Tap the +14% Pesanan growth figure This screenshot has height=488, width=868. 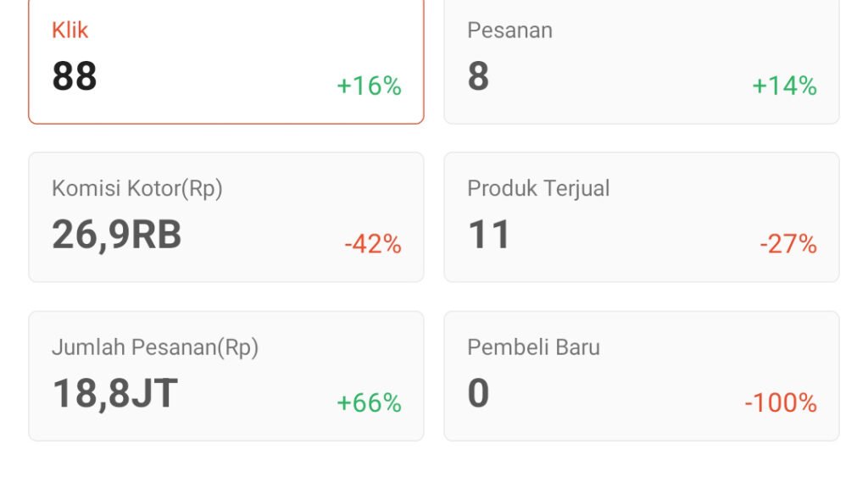(784, 86)
